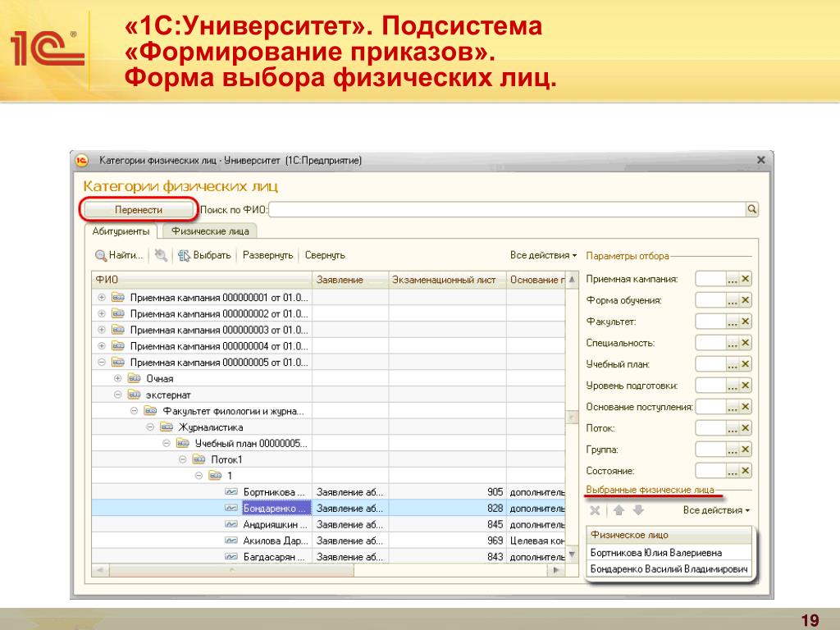
Task: Select the Багдасарян row
Action: click(x=328, y=557)
